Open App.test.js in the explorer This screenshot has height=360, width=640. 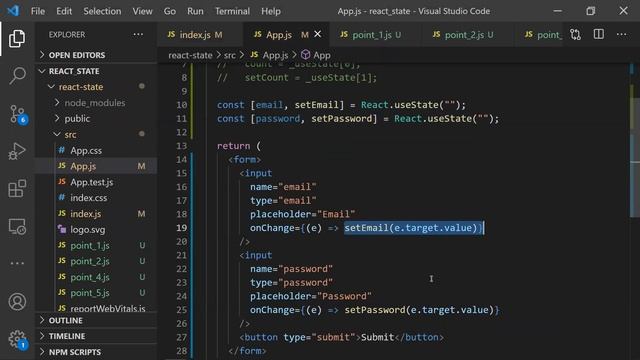click(91, 182)
